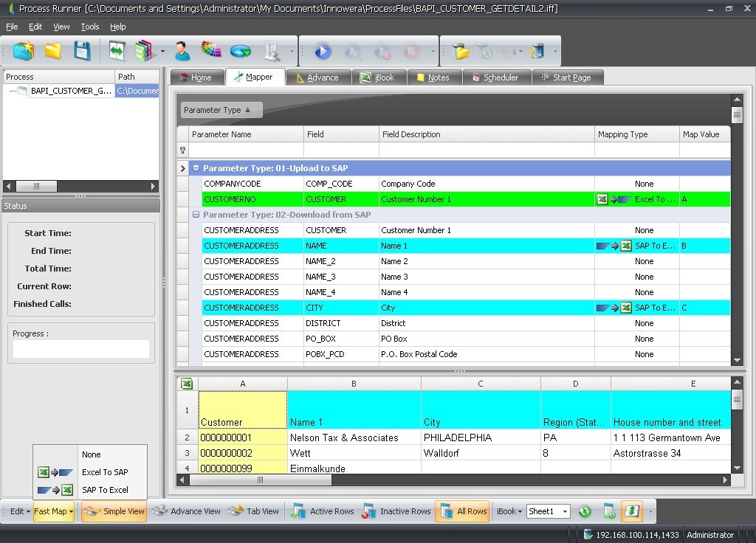
Task: Select Excel To SAP mapping option
Action: point(104,472)
